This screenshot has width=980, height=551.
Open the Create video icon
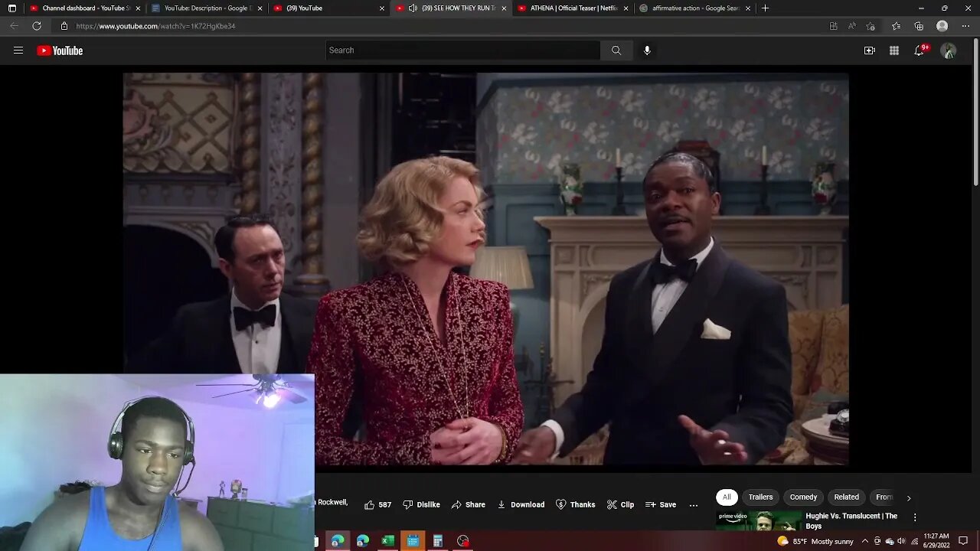(x=870, y=51)
